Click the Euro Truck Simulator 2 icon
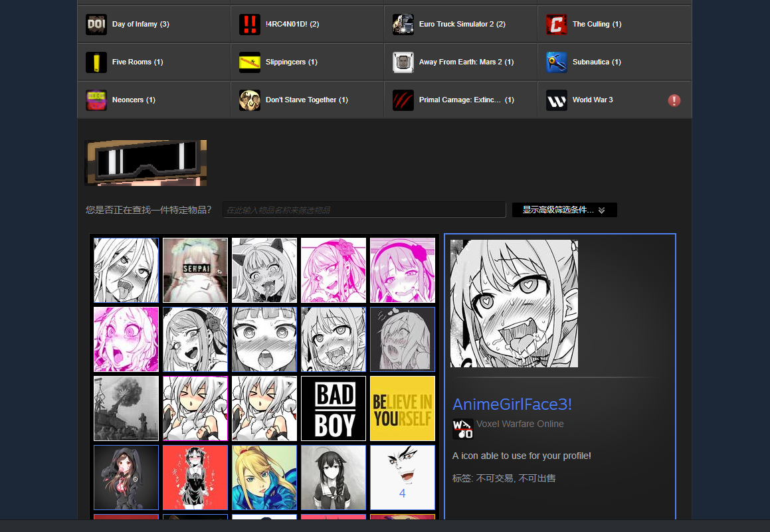 tap(403, 25)
